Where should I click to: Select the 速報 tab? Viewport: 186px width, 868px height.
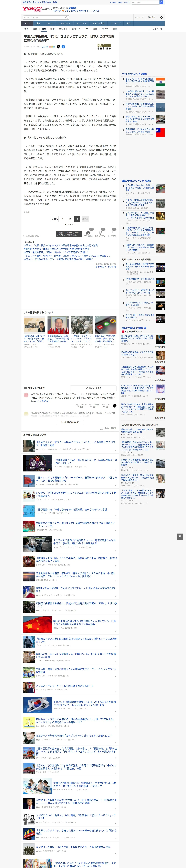pos(38,24)
